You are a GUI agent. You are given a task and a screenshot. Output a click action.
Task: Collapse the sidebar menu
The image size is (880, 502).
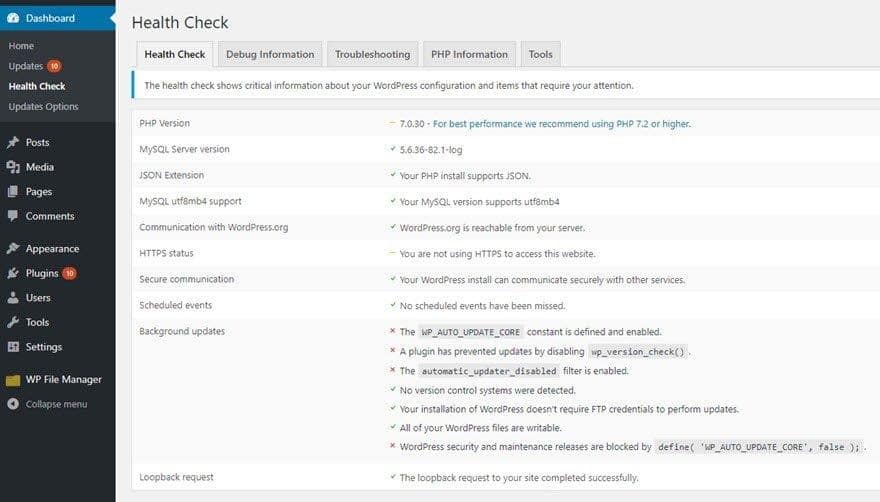(48, 404)
